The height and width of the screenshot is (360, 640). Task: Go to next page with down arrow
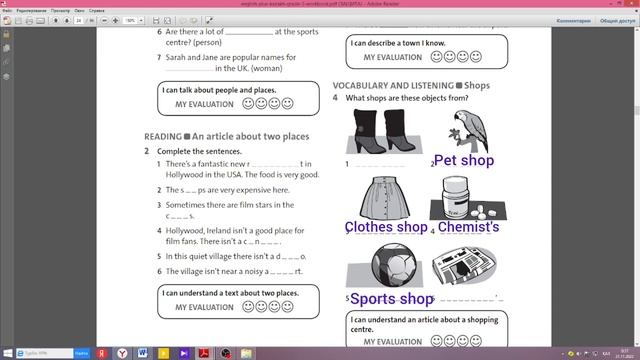pyautogui.click(x=67, y=20)
